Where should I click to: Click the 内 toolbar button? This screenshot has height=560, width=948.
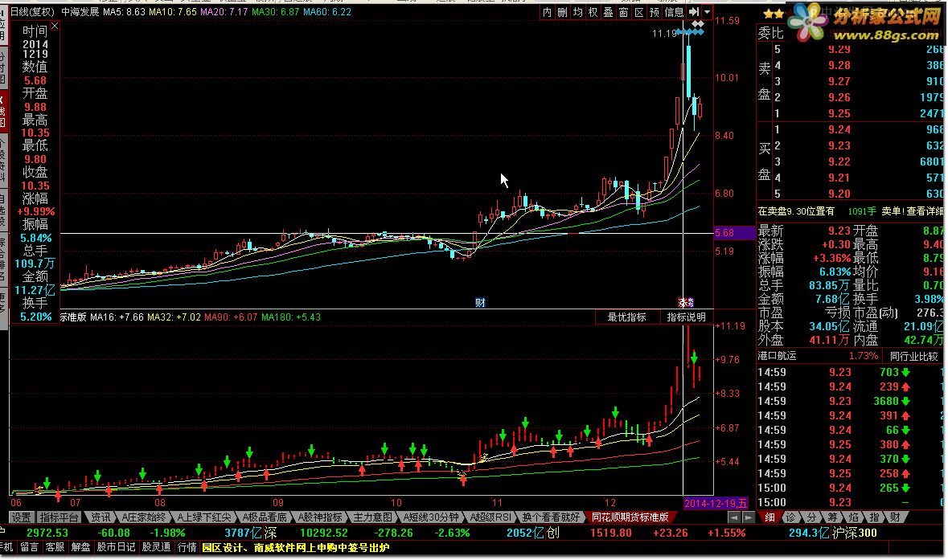coord(547,12)
